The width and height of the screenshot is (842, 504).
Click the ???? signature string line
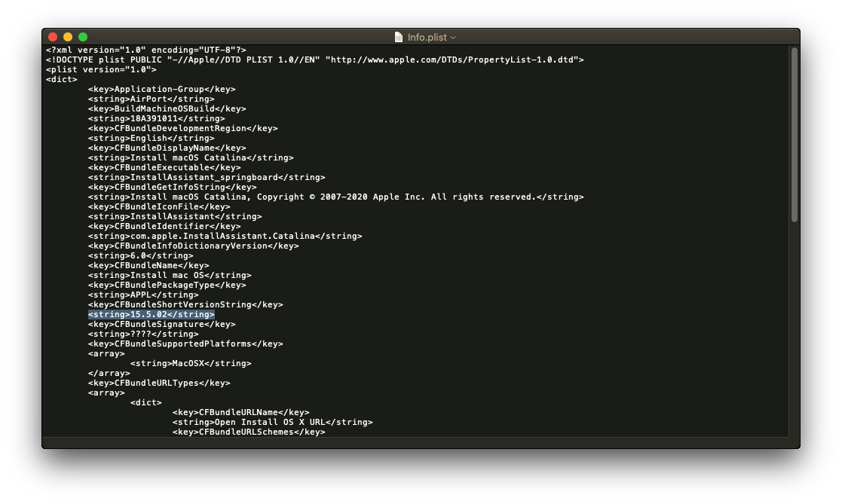143,334
